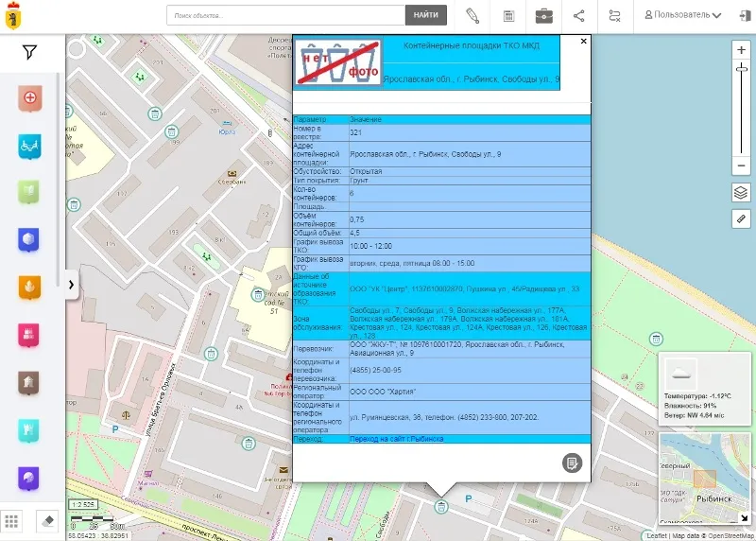Open the map layers switcher
Screen dimensions: 756x541
(741, 192)
